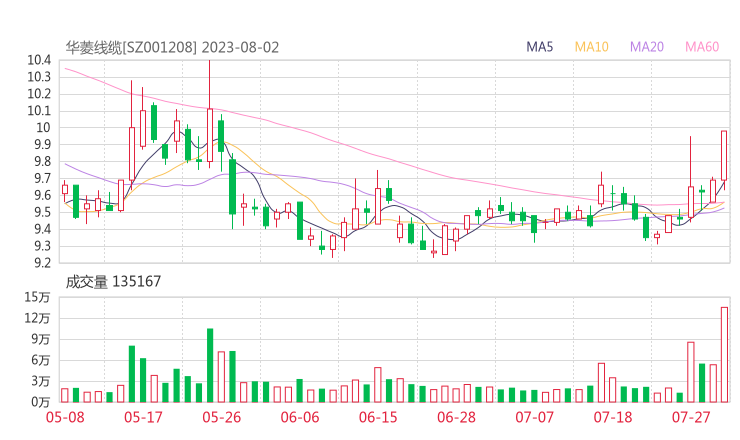Screen dimensions: 740x440
Task: Click the MA5 legend label
Action: click(539, 47)
